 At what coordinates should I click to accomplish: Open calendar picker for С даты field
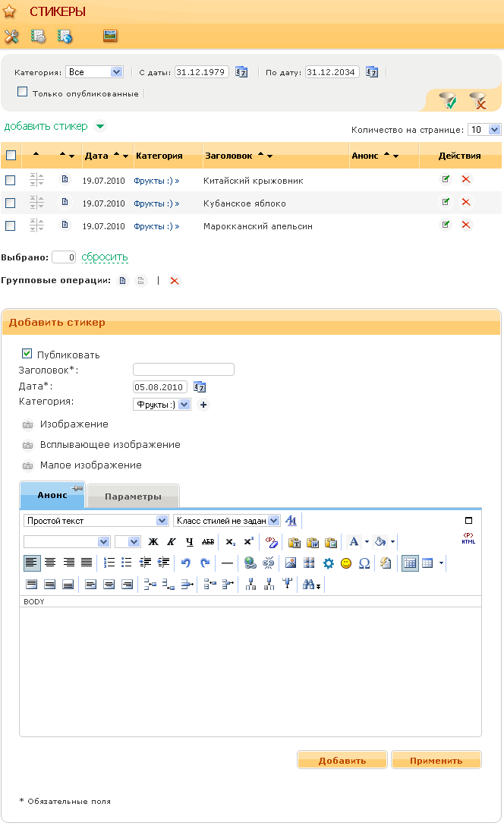(241, 72)
